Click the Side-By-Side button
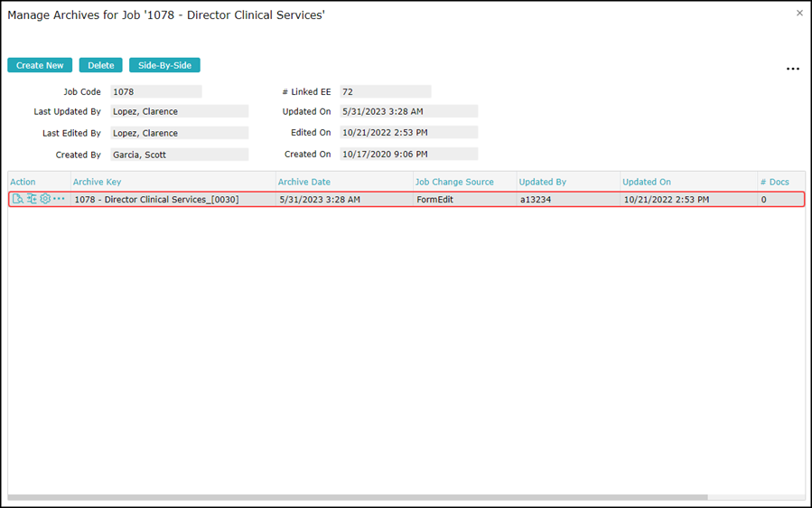This screenshot has width=812, height=508. coord(164,65)
